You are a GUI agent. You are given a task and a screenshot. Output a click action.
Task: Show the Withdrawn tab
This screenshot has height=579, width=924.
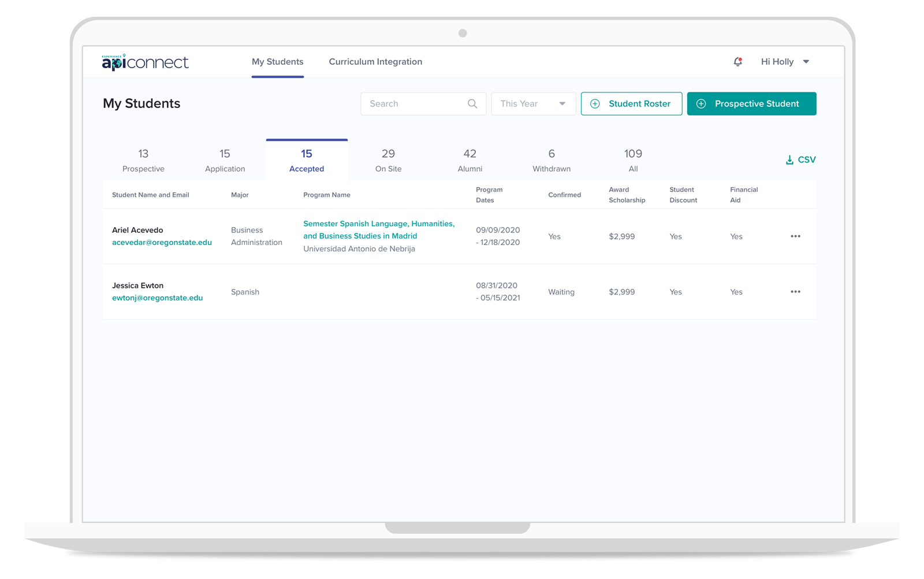point(552,160)
